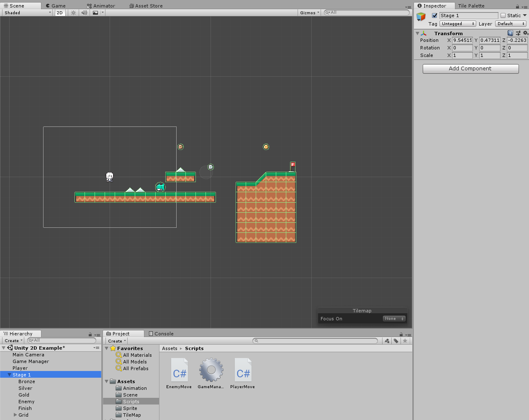Open the Layer dropdown set to Default
Viewport: 529px width, 420px height.
tap(511, 24)
